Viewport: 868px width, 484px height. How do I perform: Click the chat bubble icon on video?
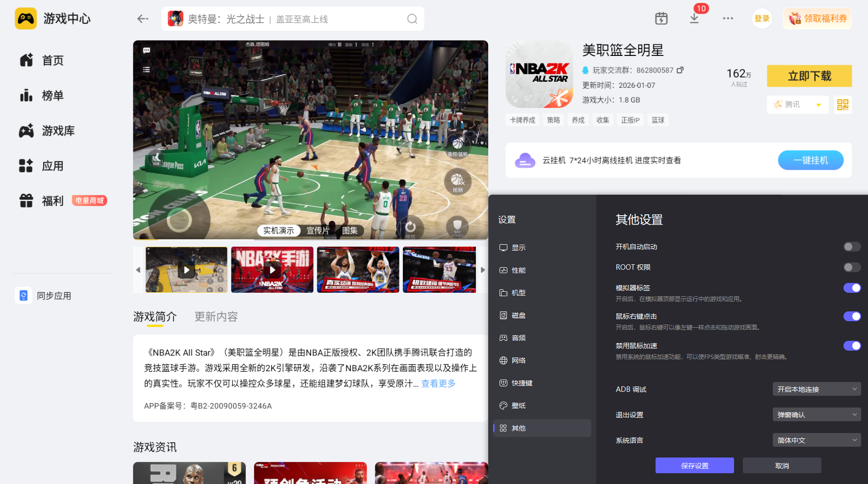[x=146, y=51]
